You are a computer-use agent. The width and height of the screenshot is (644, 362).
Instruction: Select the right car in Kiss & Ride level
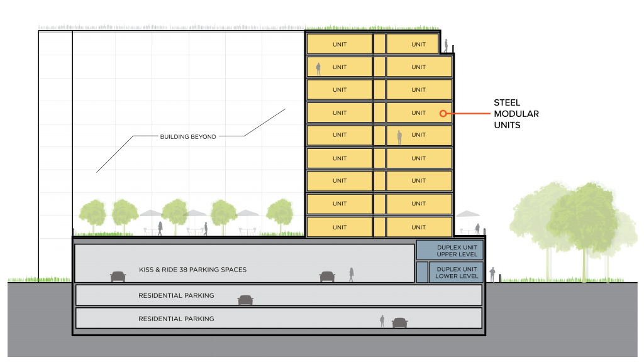point(326,277)
